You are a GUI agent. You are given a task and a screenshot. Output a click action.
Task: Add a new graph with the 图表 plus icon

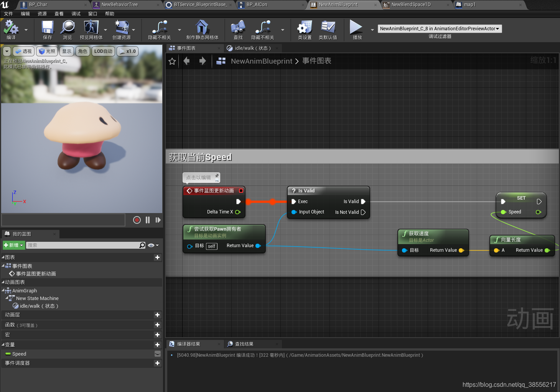[x=157, y=258]
